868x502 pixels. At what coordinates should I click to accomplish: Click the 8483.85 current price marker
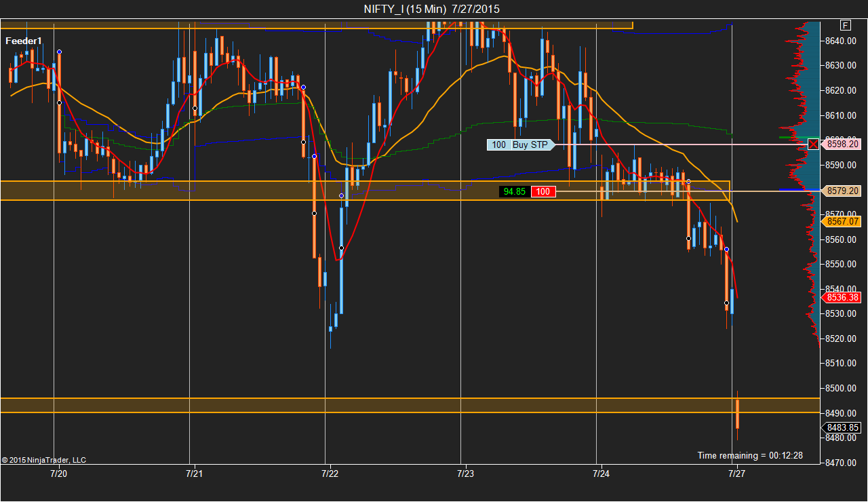(841, 427)
